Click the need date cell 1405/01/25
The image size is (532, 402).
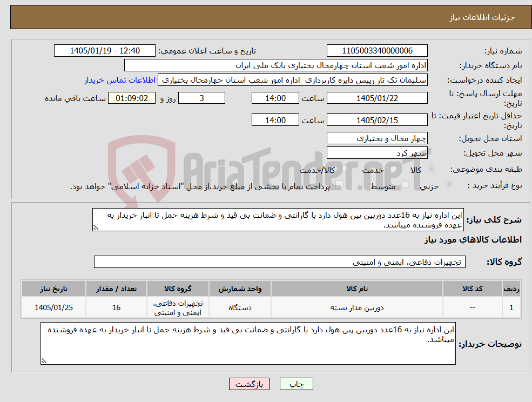pos(53,307)
